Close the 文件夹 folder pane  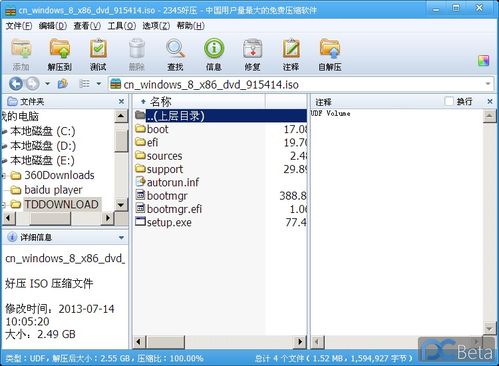121,101
